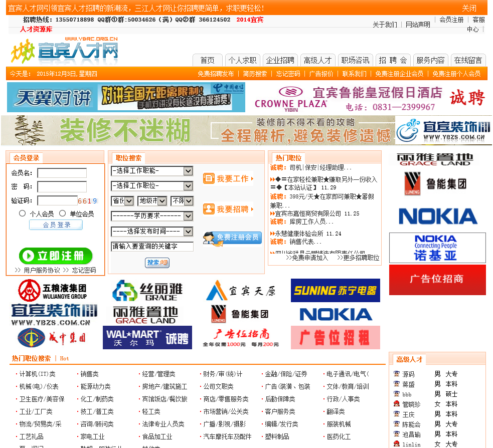Viewport: 493px width, 448px height.
Task: Open the 免费注册会员 banner button
Action: (232, 238)
